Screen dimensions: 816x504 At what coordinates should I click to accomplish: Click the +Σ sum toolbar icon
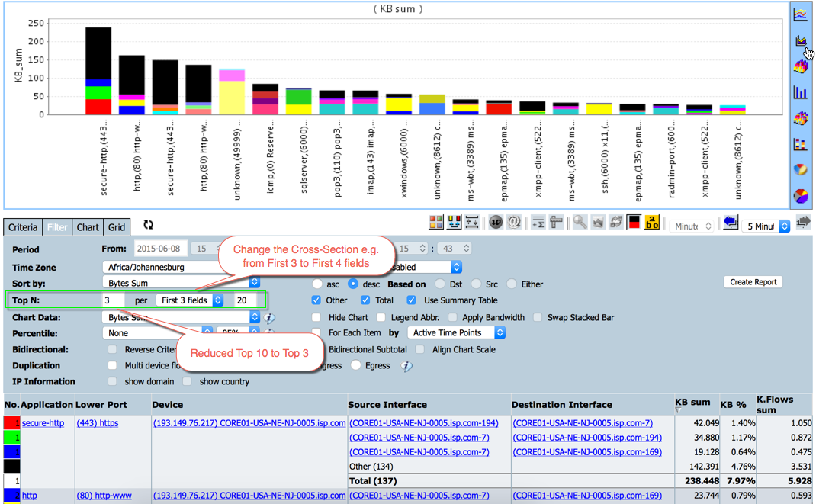tap(538, 223)
